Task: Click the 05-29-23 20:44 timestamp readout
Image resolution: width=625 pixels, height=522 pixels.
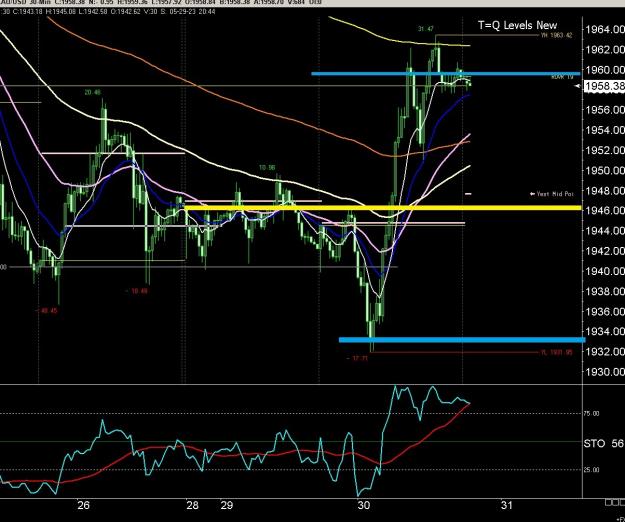Action: tap(193, 12)
